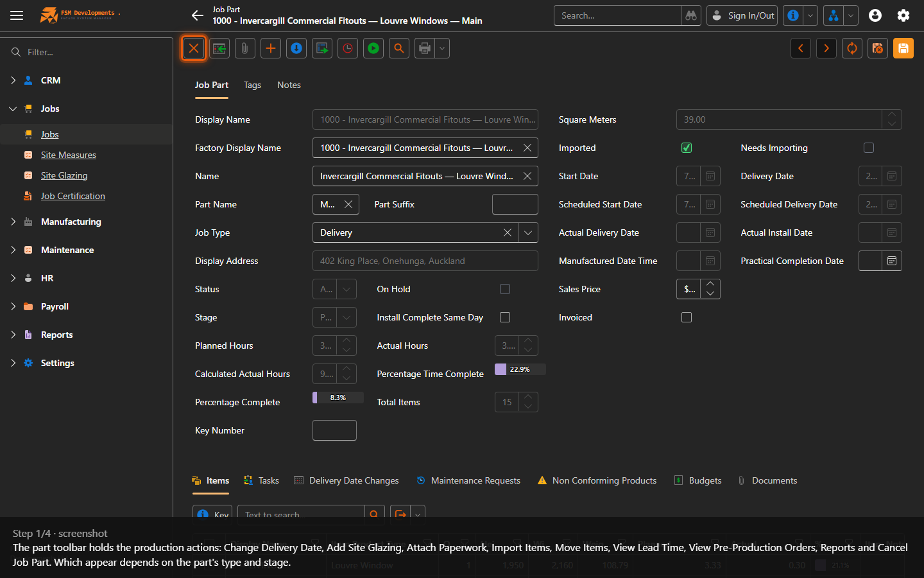Viewport: 924px width, 578px height.
Task: Click the binoculars search icon
Action: tap(691, 15)
